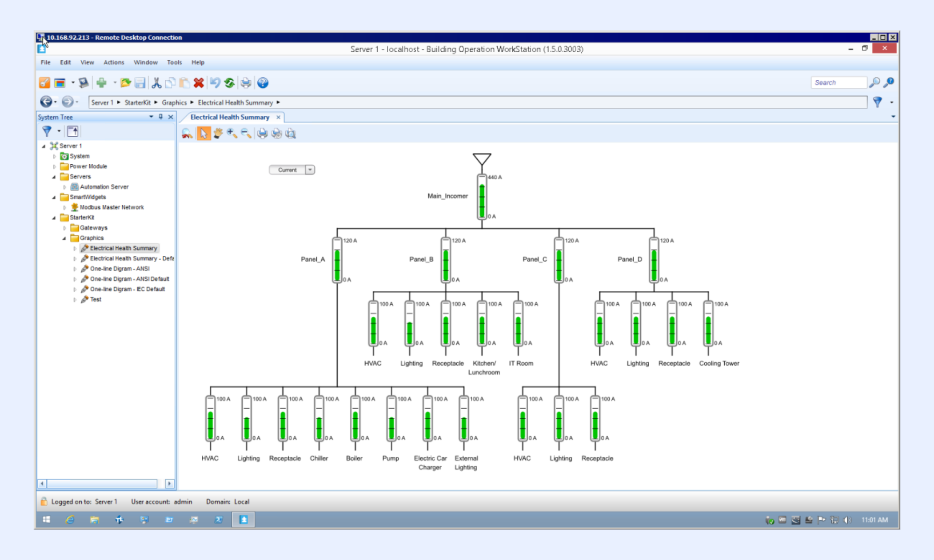The image size is (934, 560).
Task: Click the Open folder toolbar icon
Action: pyautogui.click(x=125, y=83)
